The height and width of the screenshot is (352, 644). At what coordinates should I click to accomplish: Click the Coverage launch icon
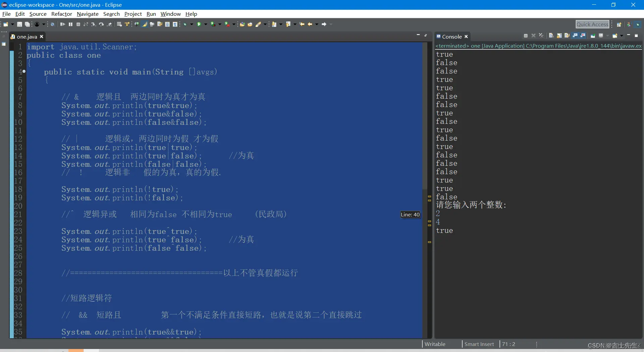pos(213,24)
